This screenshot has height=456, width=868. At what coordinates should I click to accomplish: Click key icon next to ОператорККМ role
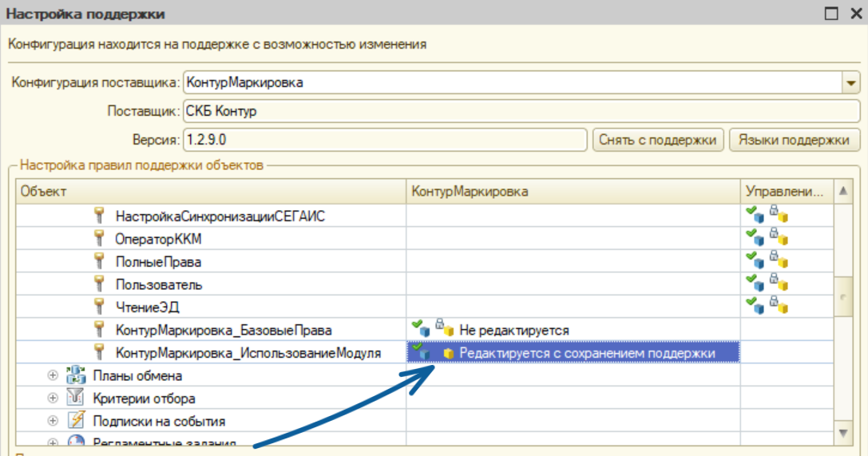pos(100,239)
